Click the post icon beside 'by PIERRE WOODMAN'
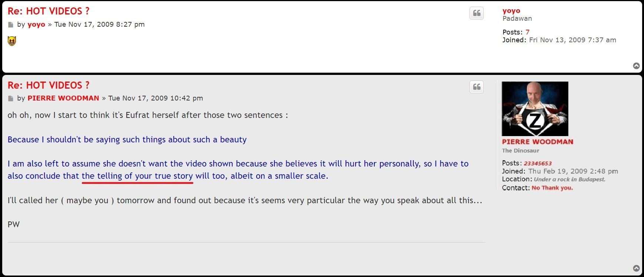The width and height of the screenshot is (644, 277). (11, 99)
